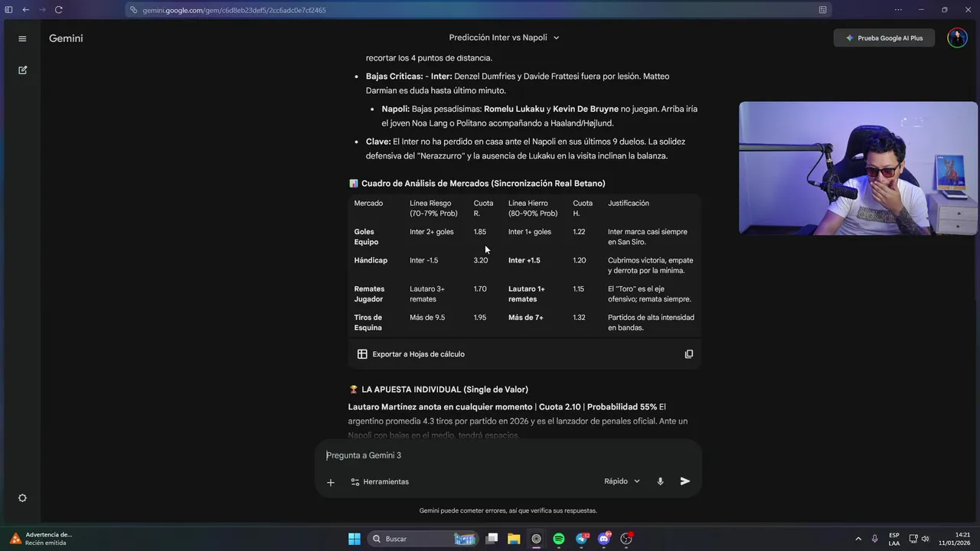This screenshot has height=551, width=980.
Task: Open Gemini settings gear icon
Action: click(x=22, y=497)
